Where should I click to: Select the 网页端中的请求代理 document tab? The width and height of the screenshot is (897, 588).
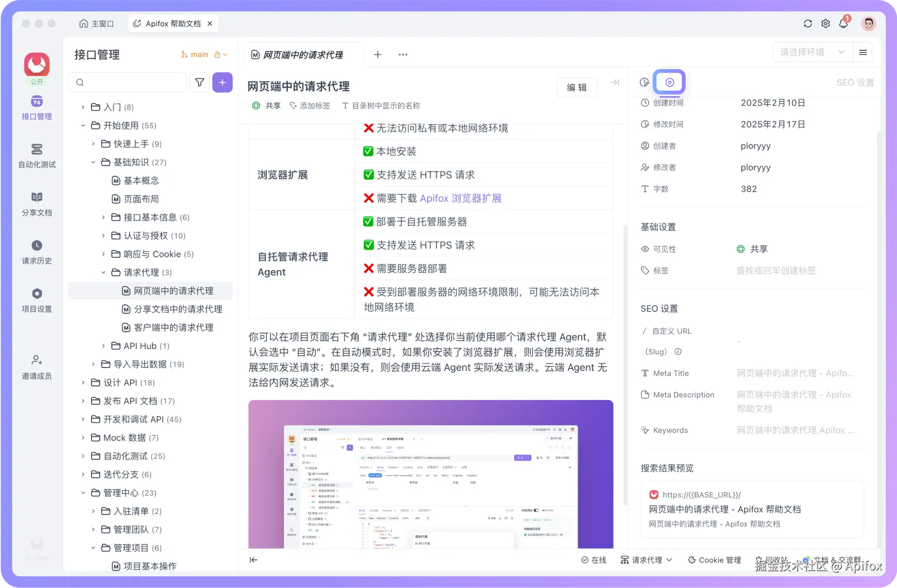pos(303,55)
